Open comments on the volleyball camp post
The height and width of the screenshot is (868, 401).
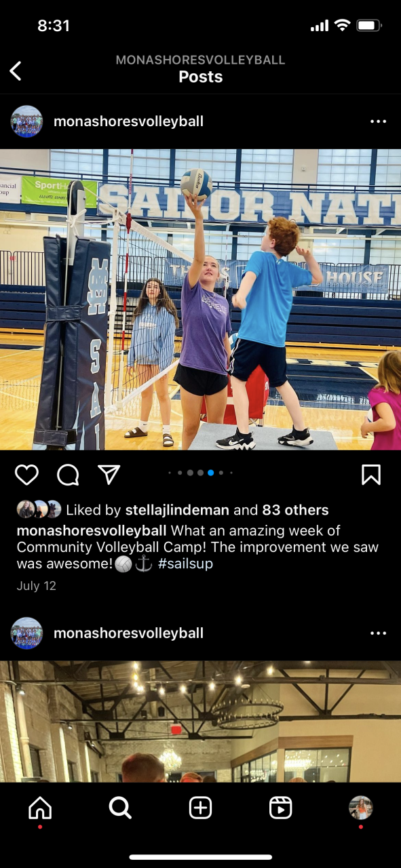(68, 475)
